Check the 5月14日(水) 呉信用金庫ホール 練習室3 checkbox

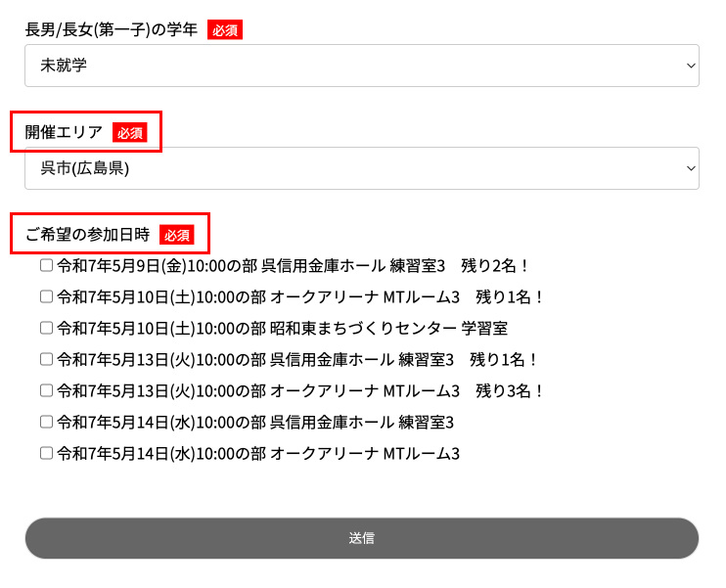46,422
